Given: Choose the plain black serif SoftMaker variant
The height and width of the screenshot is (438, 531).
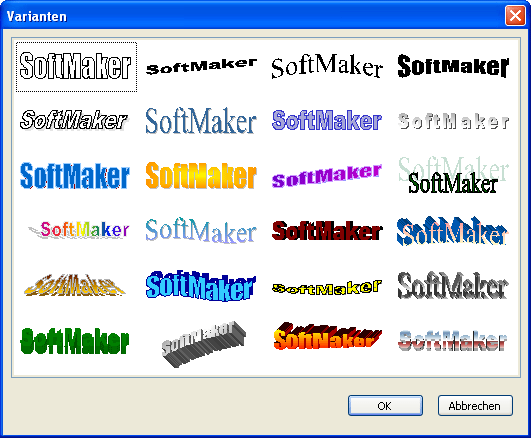Looking at the screenshot, I should click(x=327, y=66).
